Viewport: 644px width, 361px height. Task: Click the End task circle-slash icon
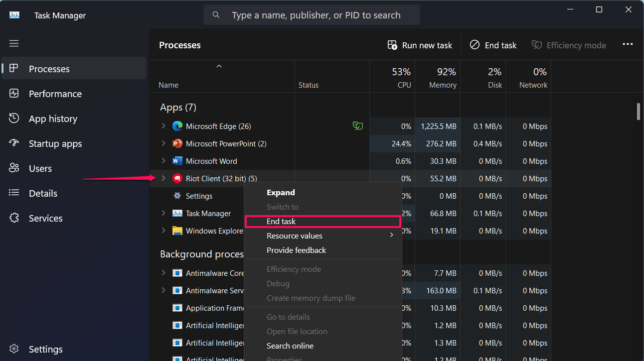[x=475, y=45]
